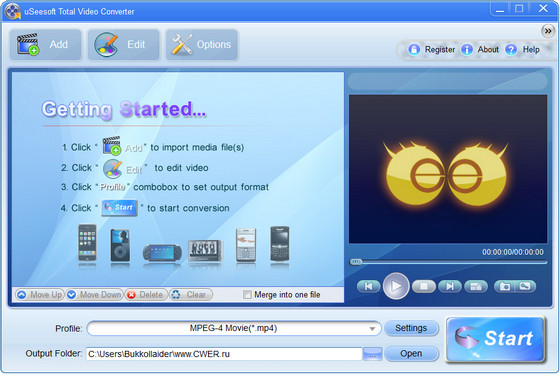Minimize the Total Video Converter window

click(500, 10)
